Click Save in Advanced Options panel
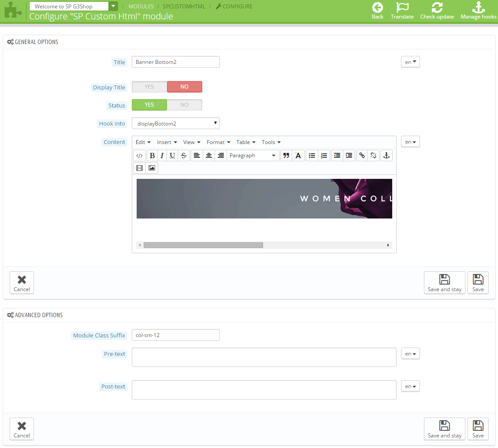498x448 pixels. pos(478,429)
